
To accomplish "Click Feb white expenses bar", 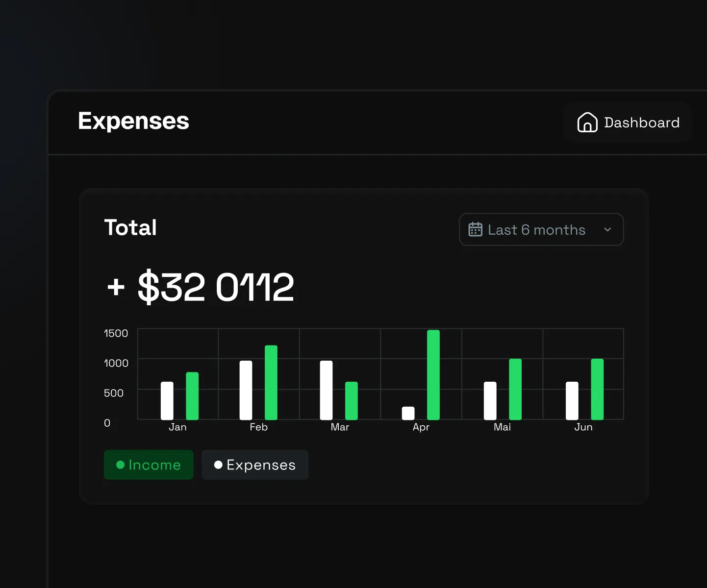I will [246, 390].
